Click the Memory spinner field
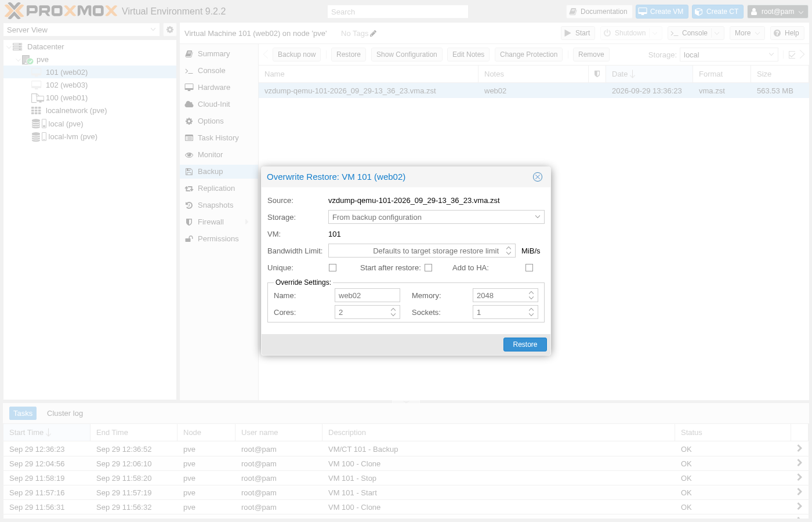812x522 pixels. coord(505,295)
